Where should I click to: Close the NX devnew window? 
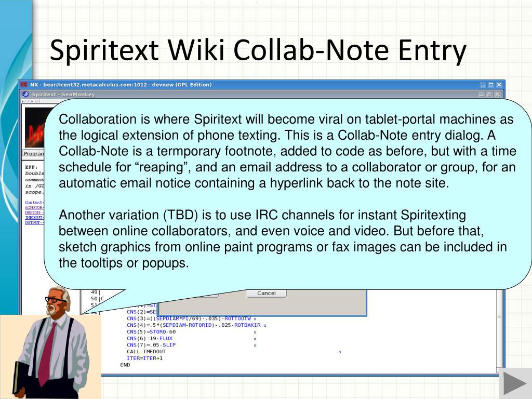pos(499,85)
